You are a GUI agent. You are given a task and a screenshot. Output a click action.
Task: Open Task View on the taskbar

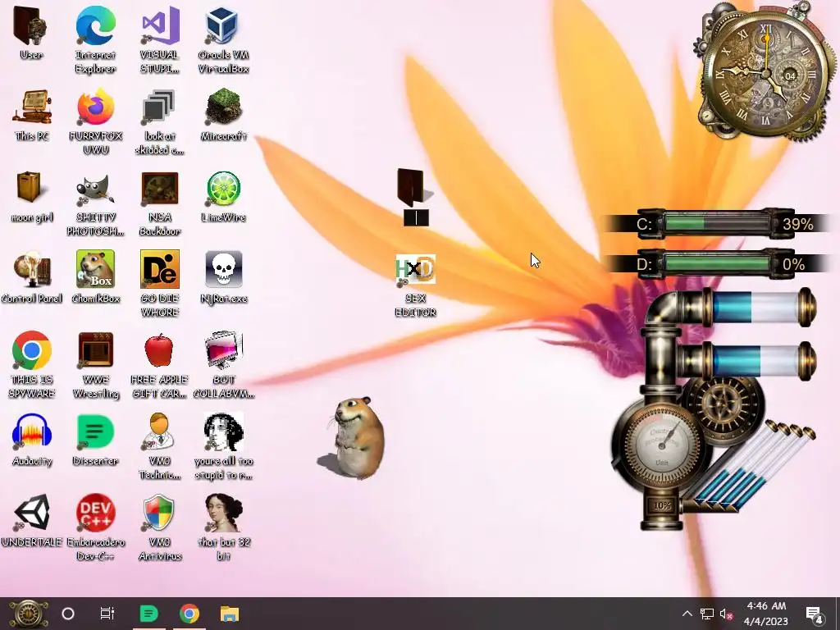click(107, 614)
